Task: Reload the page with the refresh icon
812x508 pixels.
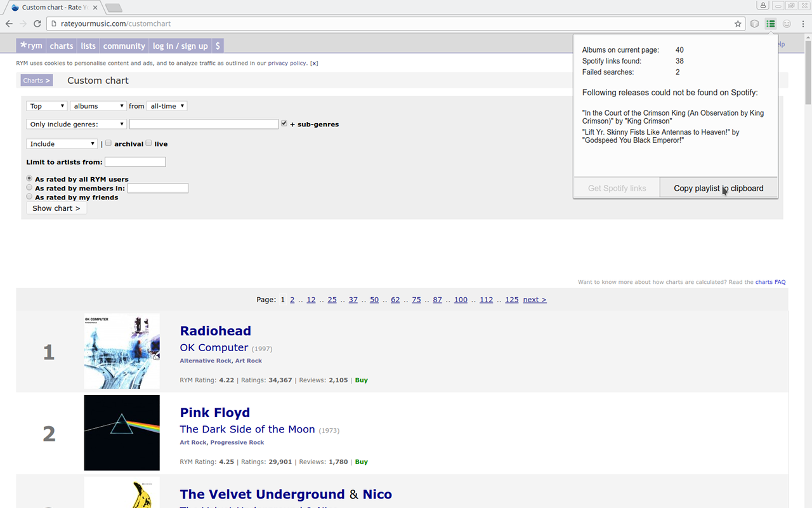Action: (x=37, y=23)
